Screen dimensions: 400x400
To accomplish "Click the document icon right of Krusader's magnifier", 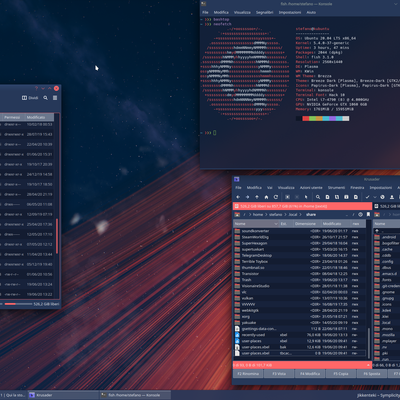I will pyautogui.click(x=327, y=197).
